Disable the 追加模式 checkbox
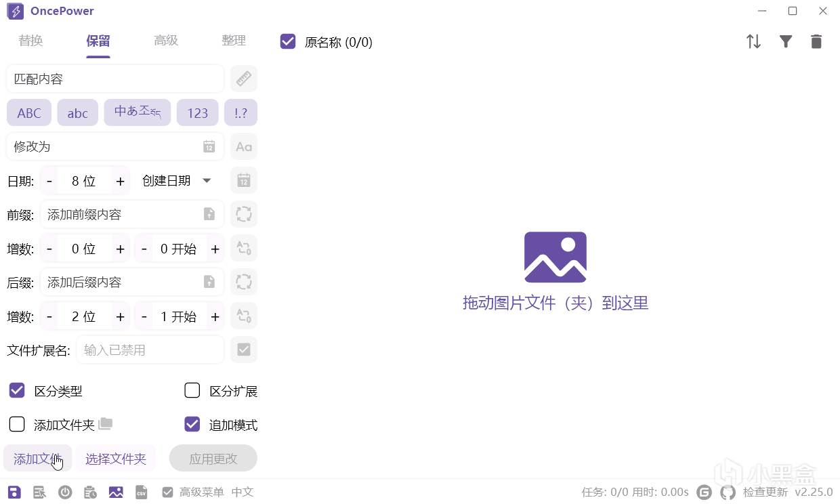 pos(192,424)
